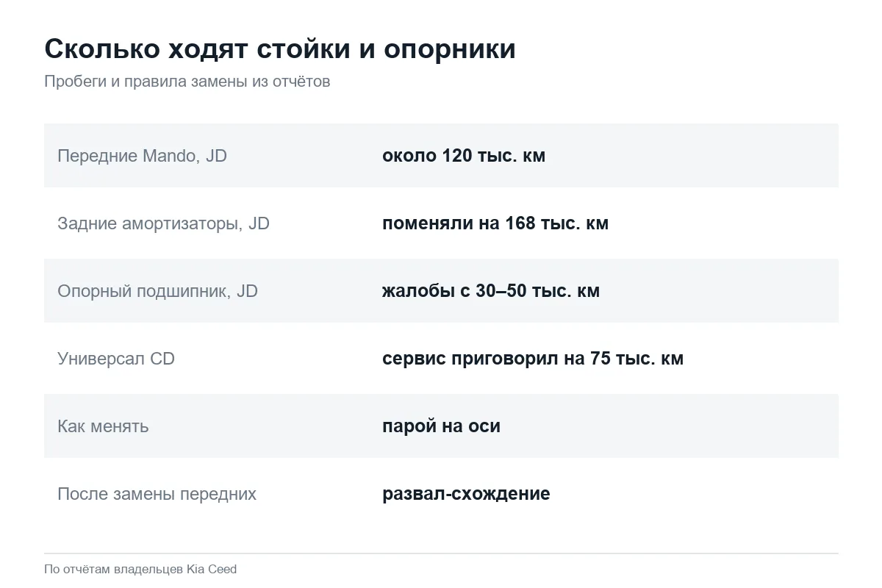Viewport: 882px width, 588px height.
Task: Click subtitle 'Пробеги и правила замены из отчётов'
Action: [187, 82]
